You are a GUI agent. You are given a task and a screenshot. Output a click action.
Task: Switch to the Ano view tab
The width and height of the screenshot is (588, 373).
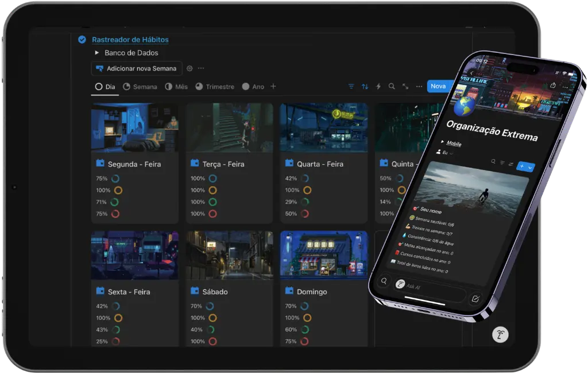pos(253,87)
